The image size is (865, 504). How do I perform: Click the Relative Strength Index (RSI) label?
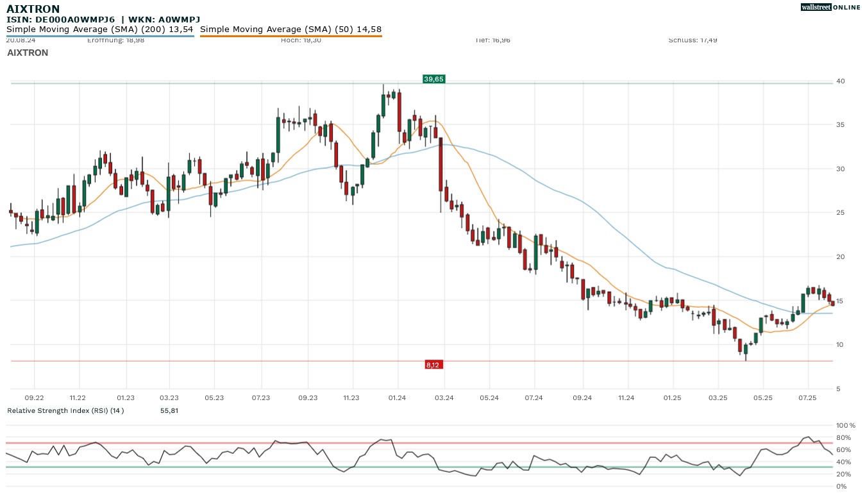point(65,410)
